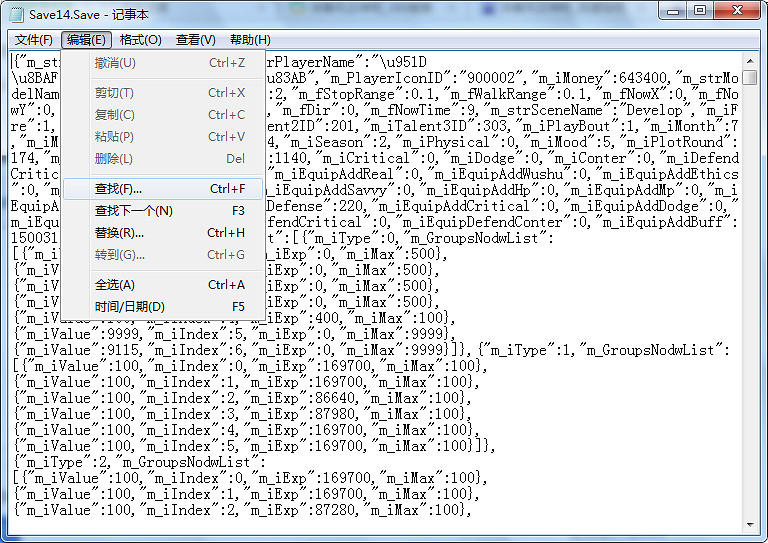Image resolution: width=768 pixels, height=543 pixels.
Task: Close the Save14.Save Notepad window
Action: tap(738, 11)
